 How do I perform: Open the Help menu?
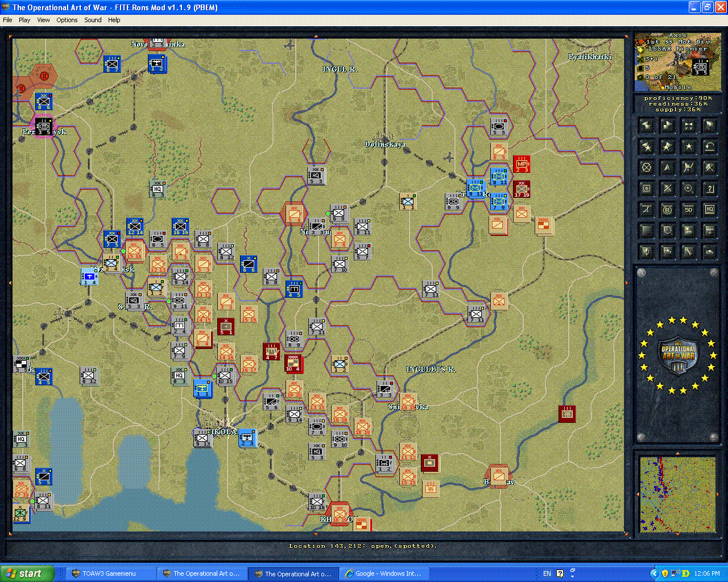[x=114, y=20]
